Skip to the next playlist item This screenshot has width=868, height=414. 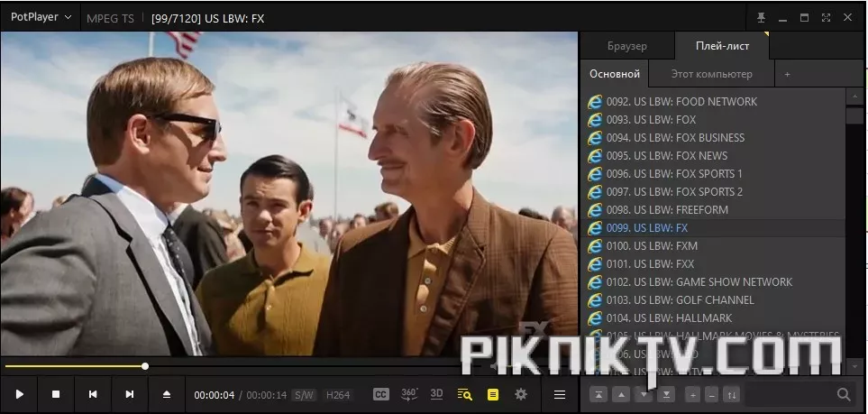130,394
